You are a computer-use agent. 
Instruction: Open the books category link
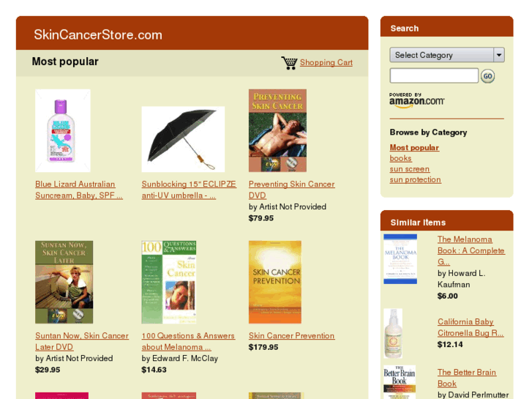pyautogui.click(x=401, y=158)
